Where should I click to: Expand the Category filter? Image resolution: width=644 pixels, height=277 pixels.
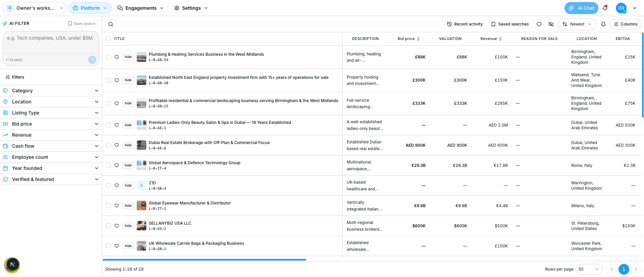[x=51, y=91]
